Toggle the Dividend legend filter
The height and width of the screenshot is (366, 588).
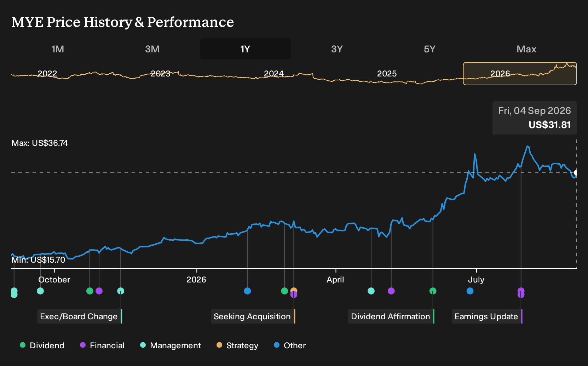[42, 345]
